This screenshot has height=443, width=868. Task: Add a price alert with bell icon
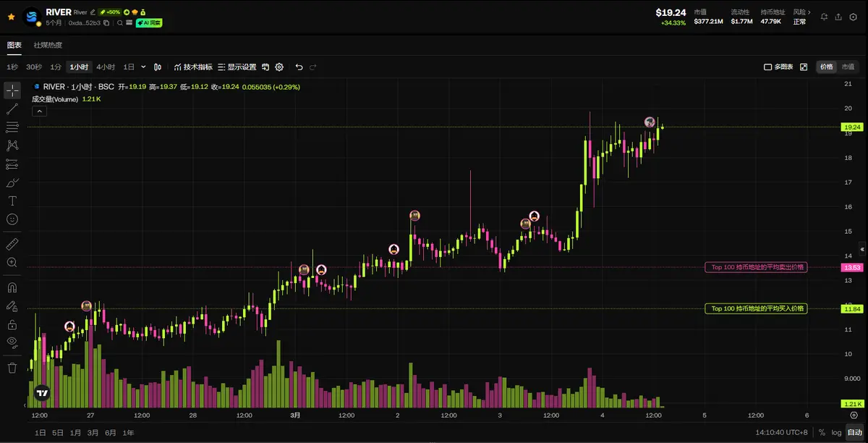(x=824, y=17)
